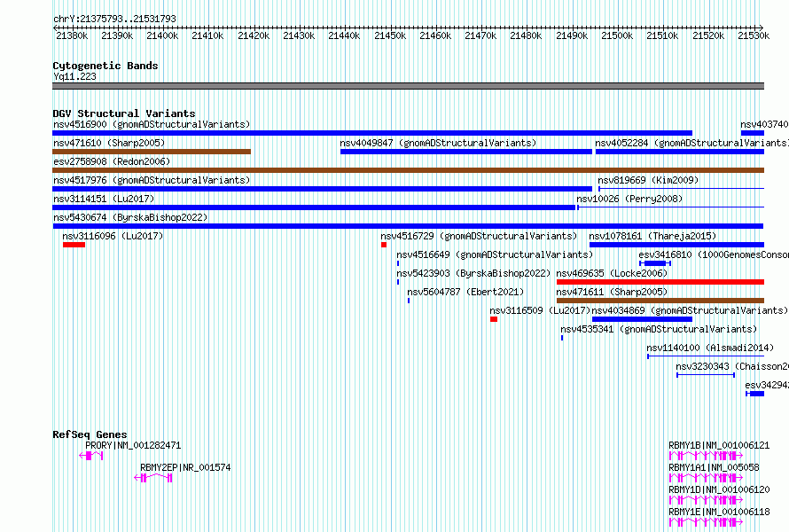Click the Cytogenetic Bands track title
This screenshot has width=789, height=532.
105,66
